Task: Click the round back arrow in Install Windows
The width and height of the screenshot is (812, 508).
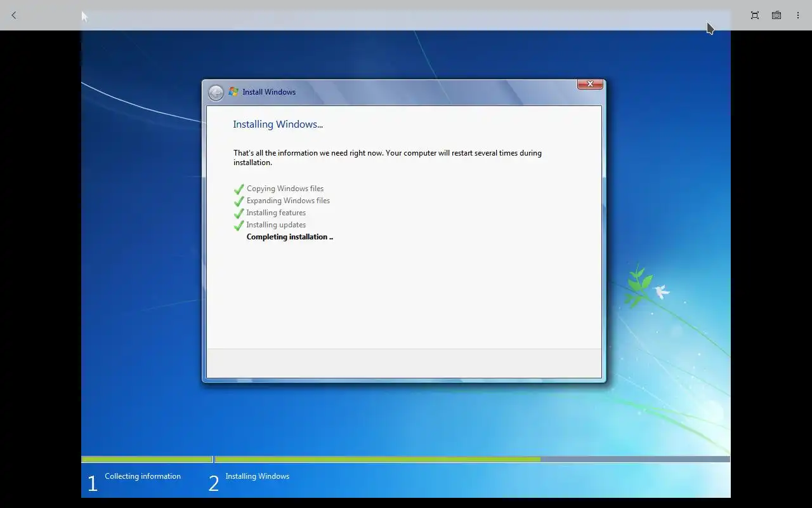Action: click(x=216, y=93)
